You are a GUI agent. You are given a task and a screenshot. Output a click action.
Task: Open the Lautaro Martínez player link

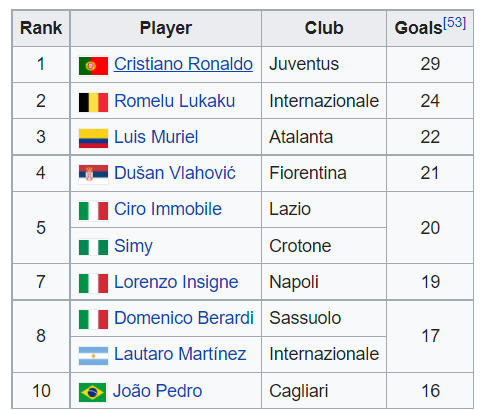point(180,354)
